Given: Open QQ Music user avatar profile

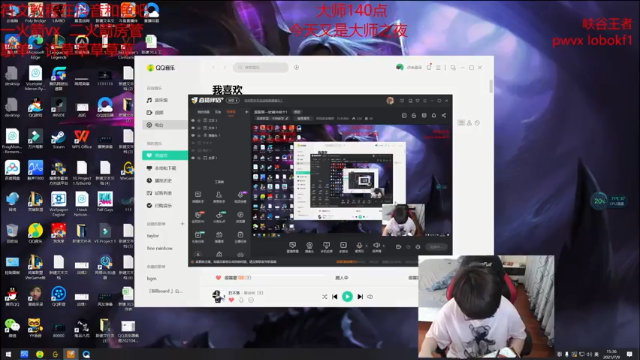Looking at the screenshot, I should point(400,67).
